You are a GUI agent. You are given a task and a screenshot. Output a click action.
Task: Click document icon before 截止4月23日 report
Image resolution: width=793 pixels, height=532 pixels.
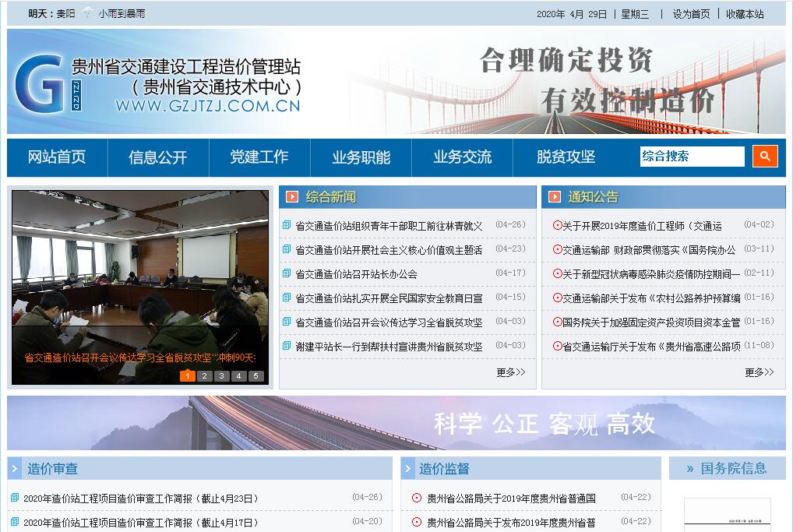click(x=15, y=498)
